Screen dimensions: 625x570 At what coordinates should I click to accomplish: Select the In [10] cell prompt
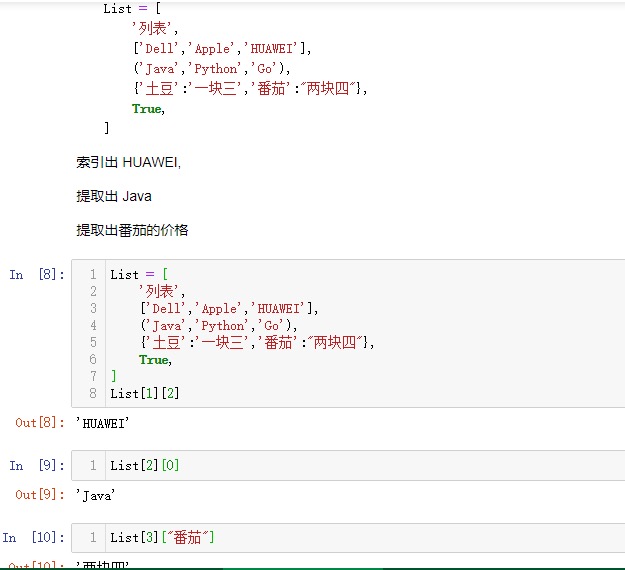33,538
